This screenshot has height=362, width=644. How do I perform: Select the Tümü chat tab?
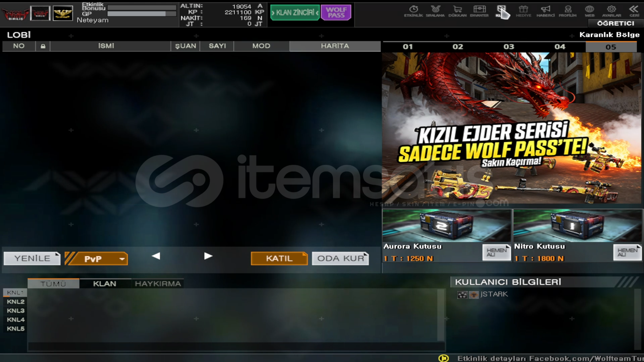(53, 284)
